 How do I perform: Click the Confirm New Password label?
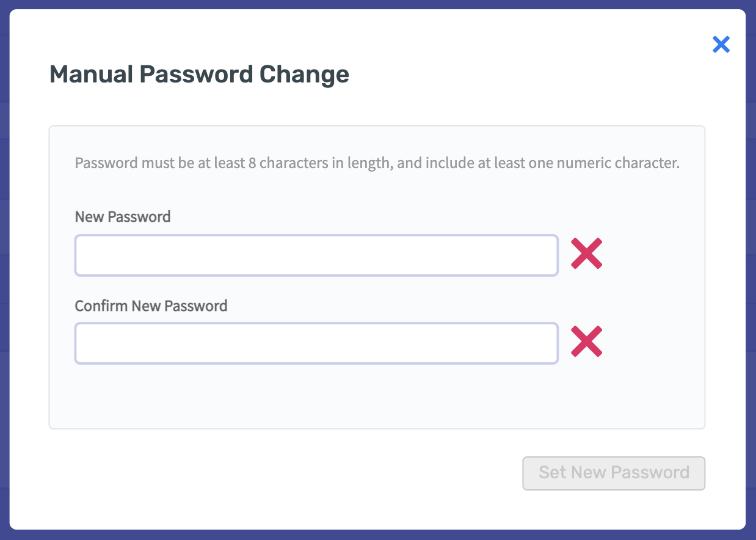(151, 305)
